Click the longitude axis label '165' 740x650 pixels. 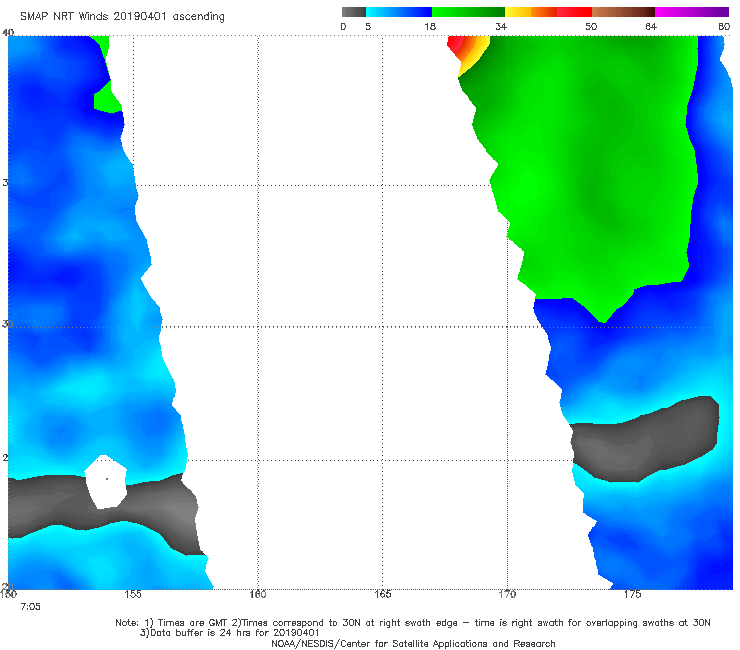pyautogui.click(x=382, y=594)
